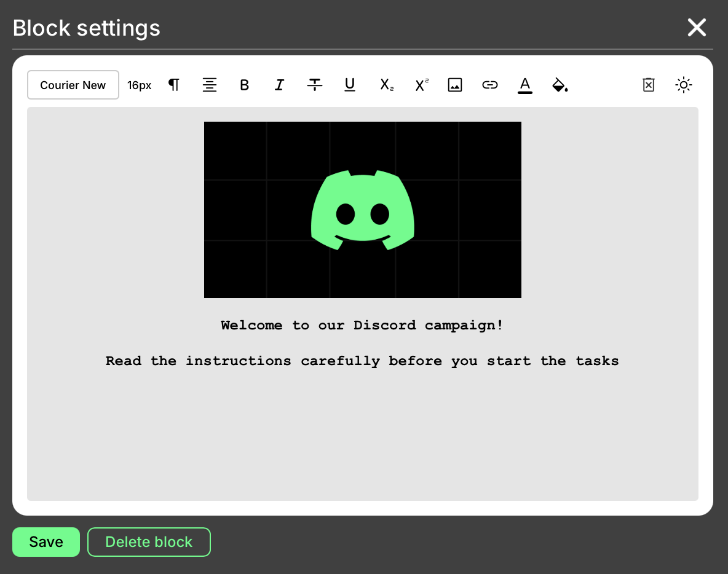Insert an image into the block

click(454, 85)
